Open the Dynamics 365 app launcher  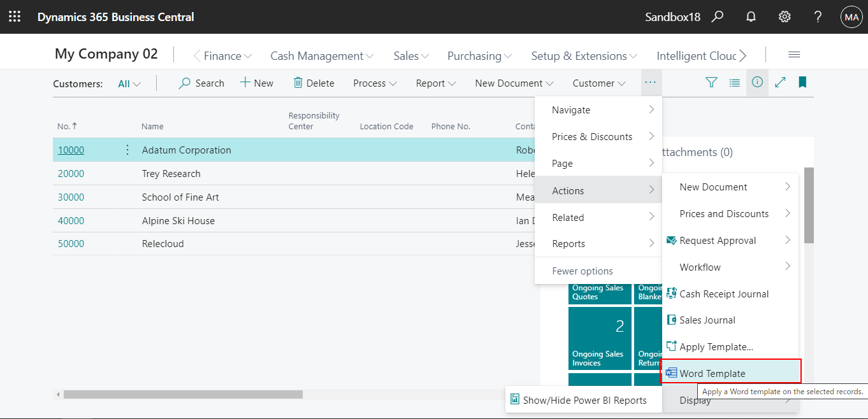(x=14, y=17)
